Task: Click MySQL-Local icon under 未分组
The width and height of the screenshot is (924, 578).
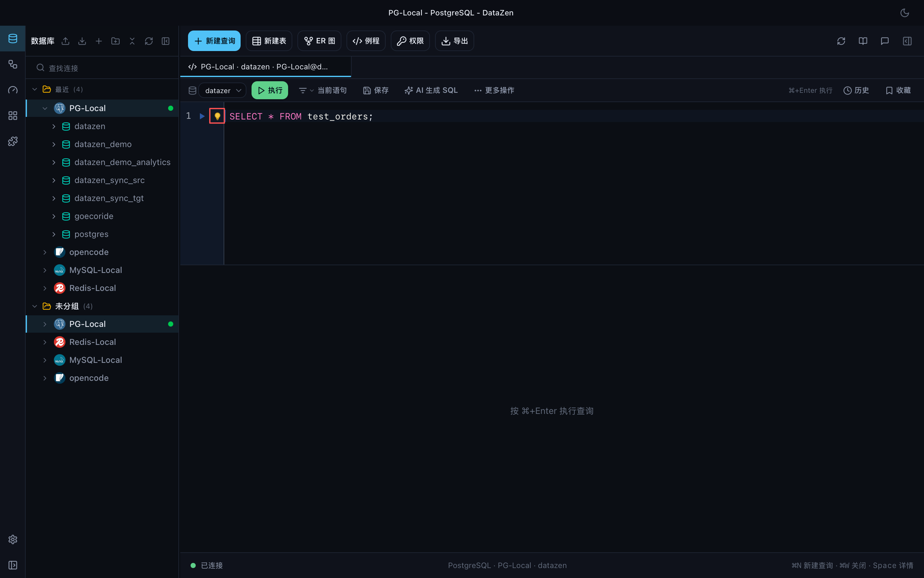Action: point(60,360)
